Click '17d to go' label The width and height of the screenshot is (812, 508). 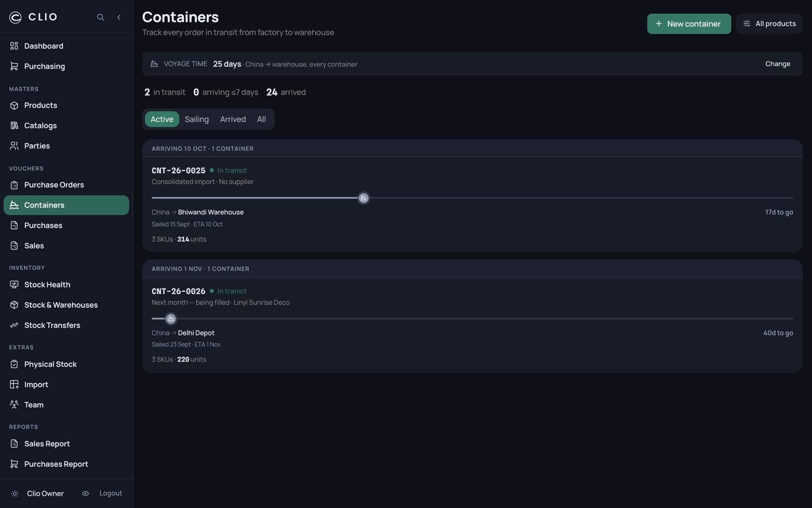(x=779, y=212)
